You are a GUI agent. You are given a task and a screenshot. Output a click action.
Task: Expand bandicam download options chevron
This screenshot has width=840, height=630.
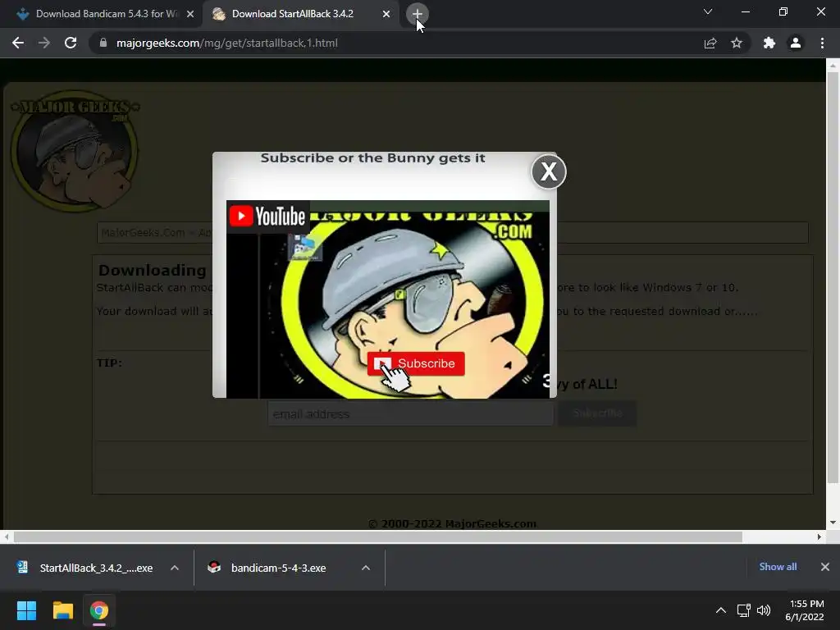coord(366,568)
